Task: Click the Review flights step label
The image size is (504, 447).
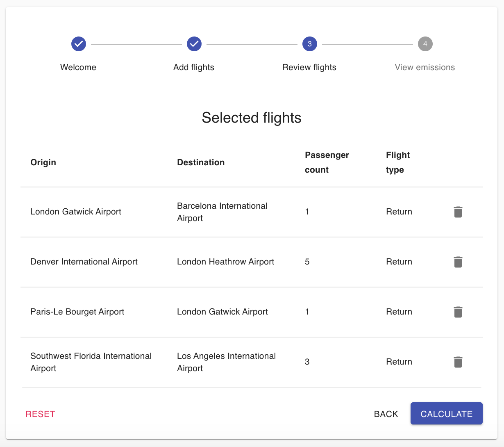Action: tap(309, 67)
